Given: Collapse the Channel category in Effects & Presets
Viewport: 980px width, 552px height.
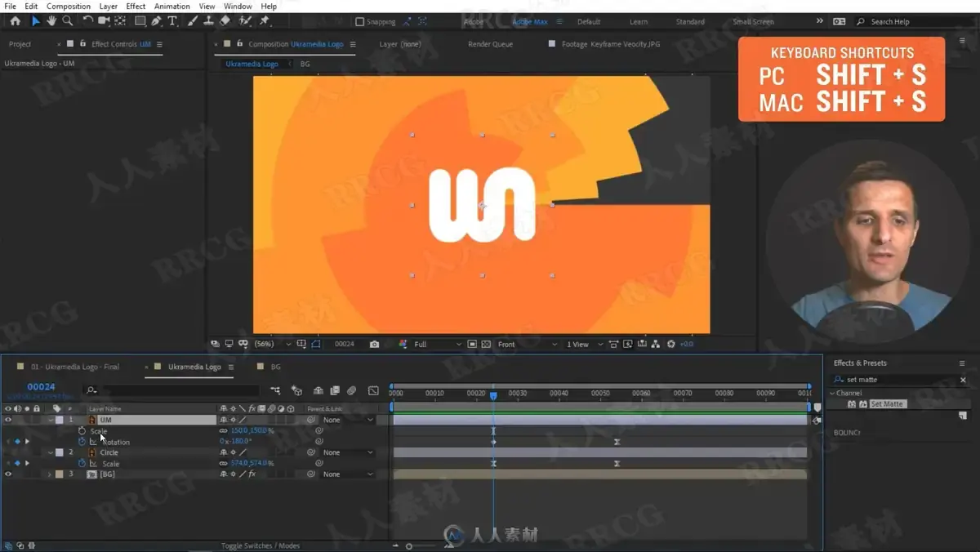Looking at the screenshot, I should 832,393.
